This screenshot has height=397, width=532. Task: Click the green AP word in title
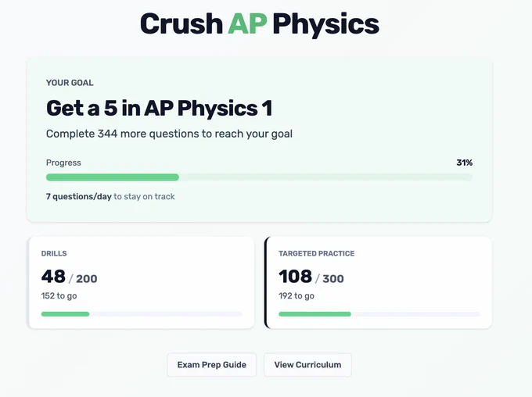(247, 23)
